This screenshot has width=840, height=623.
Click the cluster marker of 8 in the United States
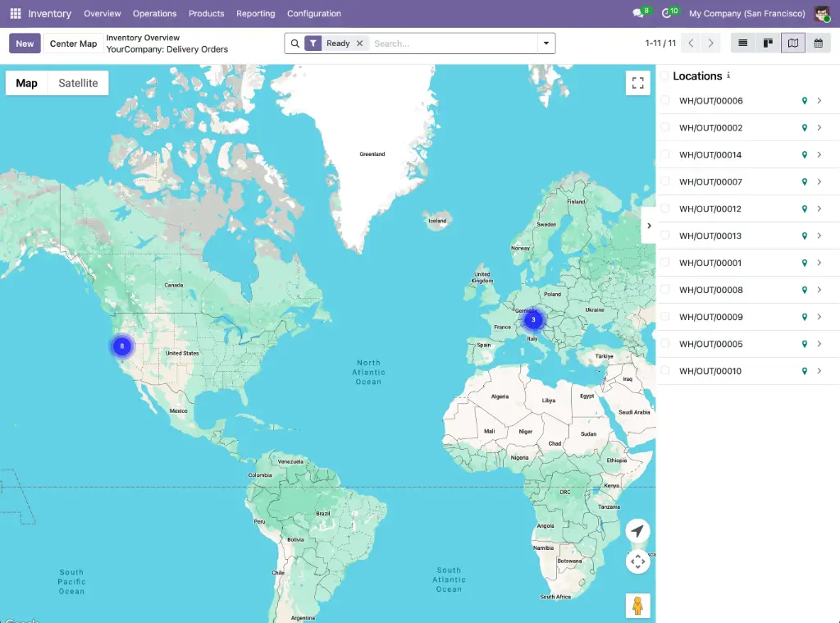pyautogui.click(x=122, y=346)
